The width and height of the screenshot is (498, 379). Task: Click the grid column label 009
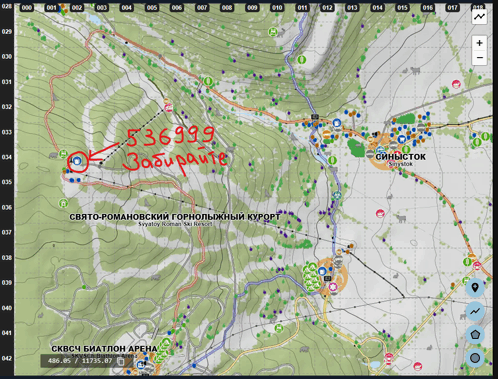pyautogui.click(x=252, y=8)
